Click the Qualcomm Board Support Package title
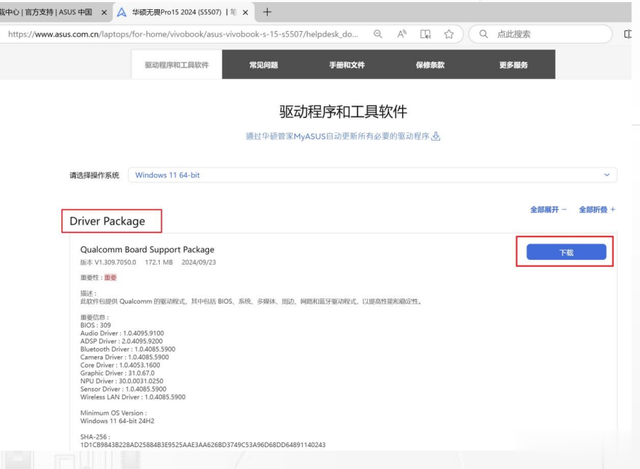This screenshot has height=469, width=640. coord(147,249)
